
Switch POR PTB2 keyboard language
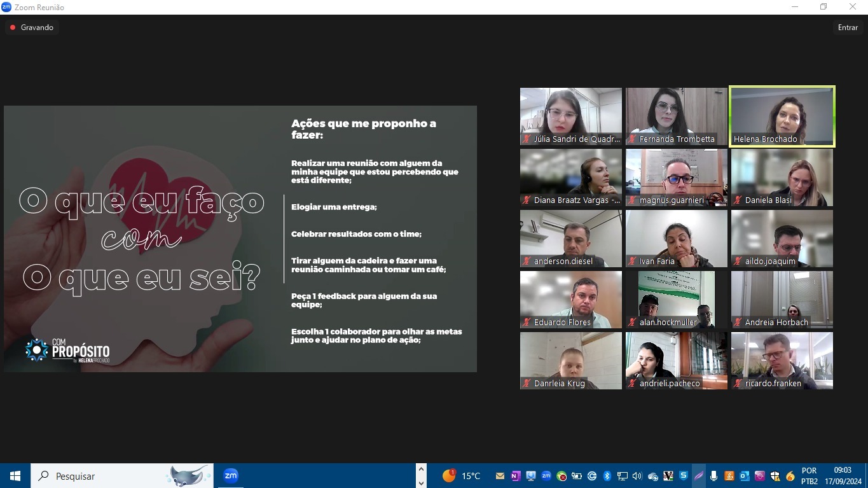click(809, 476)
